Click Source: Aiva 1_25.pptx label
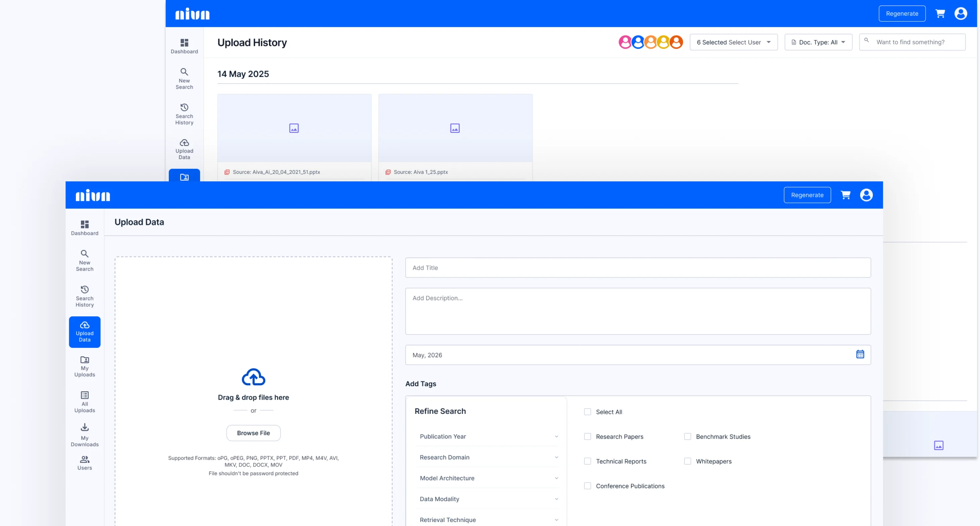Screen dimensions: 980x526 click(420, 172)
